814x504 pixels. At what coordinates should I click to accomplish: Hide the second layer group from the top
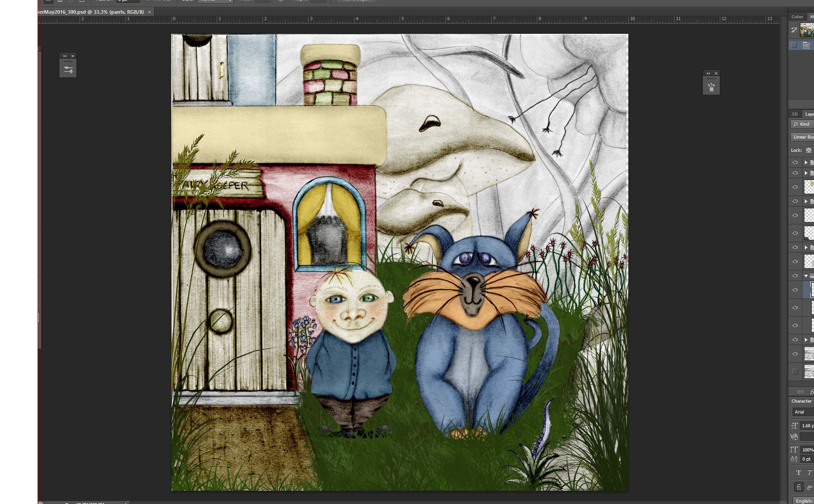[x=795, y=173]
